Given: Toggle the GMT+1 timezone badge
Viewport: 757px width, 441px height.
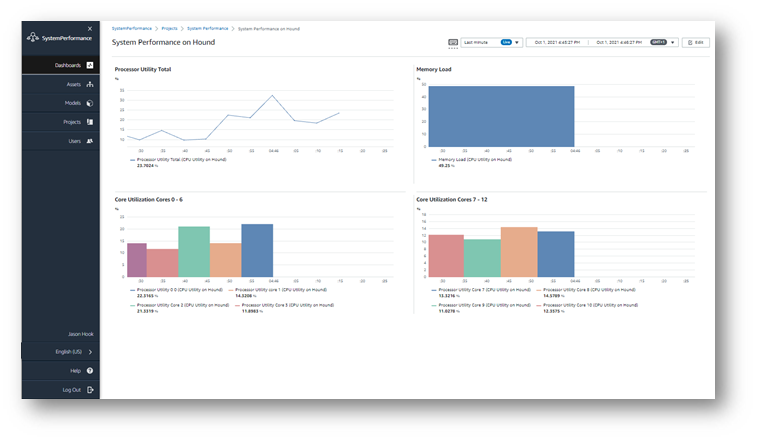Looking at the screenshot, I should tap(658, 43).
